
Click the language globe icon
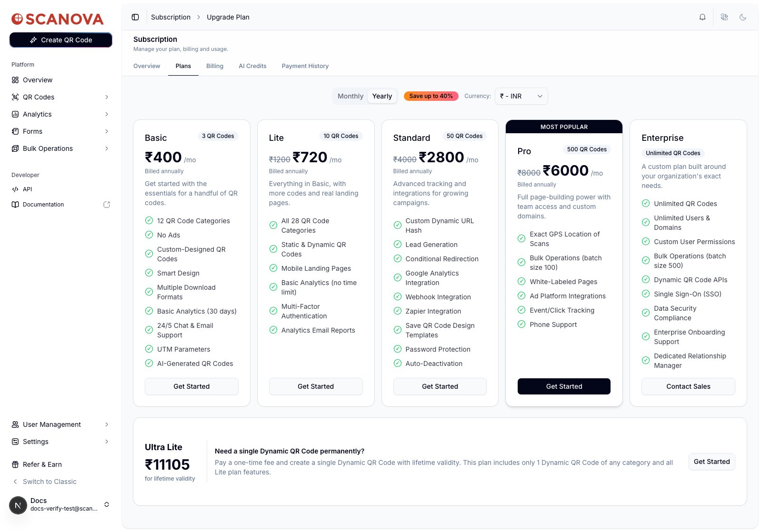pyautogui.click(x=724, y=17)
